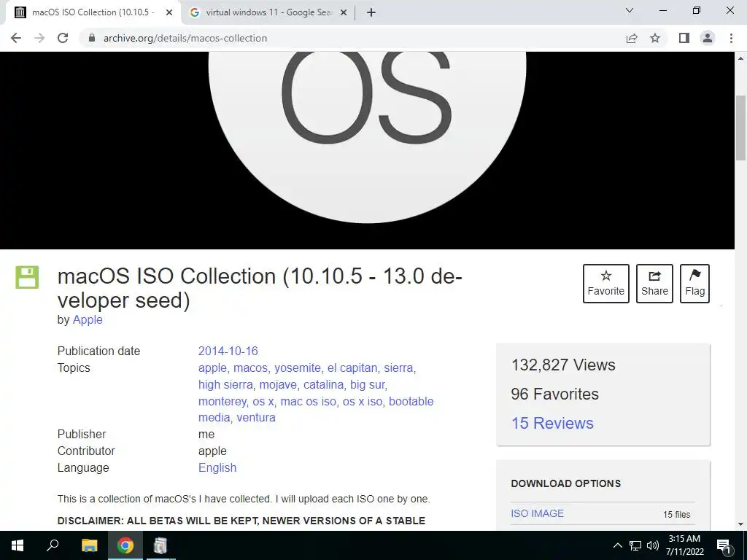This screenshot has height=560, width=747.
Task: Go back to the previous page
Action: coord(16,38)
